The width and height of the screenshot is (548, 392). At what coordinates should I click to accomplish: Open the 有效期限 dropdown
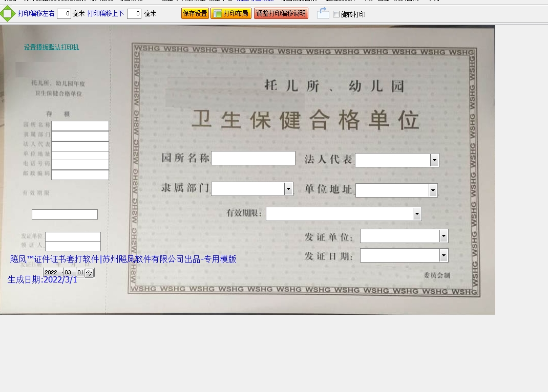[x=417, y=214]
